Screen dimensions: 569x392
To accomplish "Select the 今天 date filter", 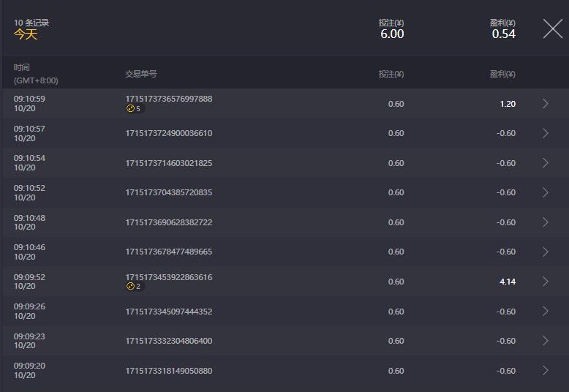I will click(26, 34).
